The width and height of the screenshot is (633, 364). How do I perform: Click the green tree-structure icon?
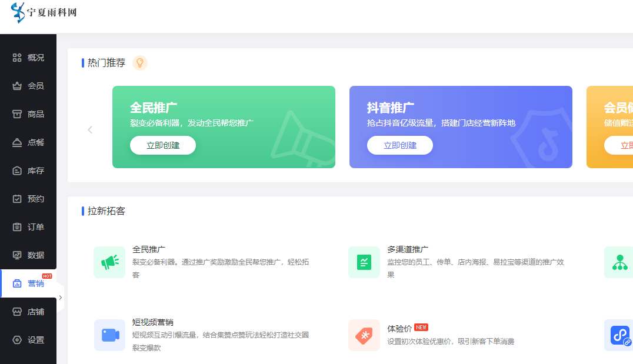pos(619,262)
